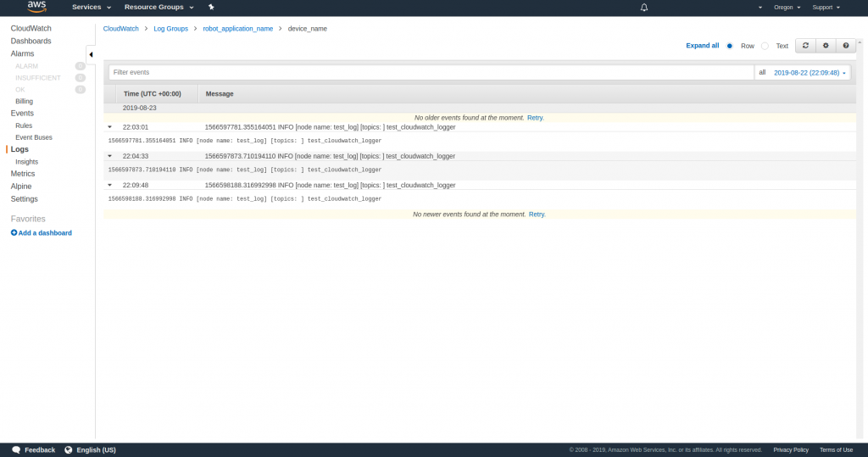Click Retry for older events
Screen dimensions: 868x457
[x=536, y=118]
